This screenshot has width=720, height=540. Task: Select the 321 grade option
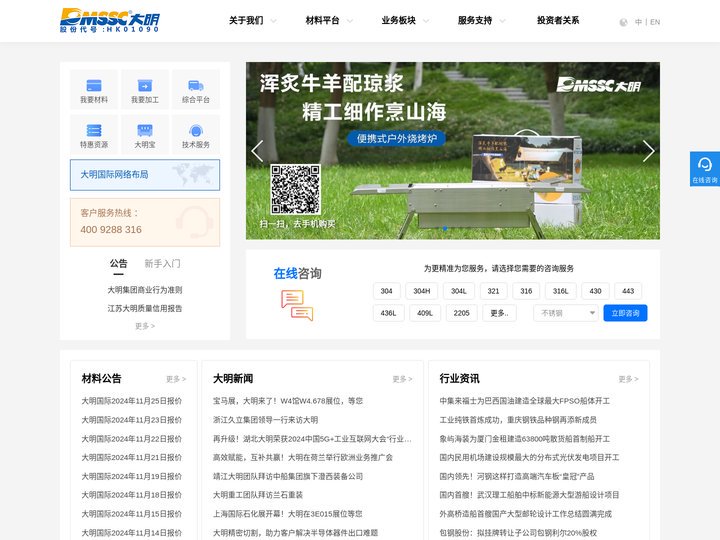(x=494, y=291)
